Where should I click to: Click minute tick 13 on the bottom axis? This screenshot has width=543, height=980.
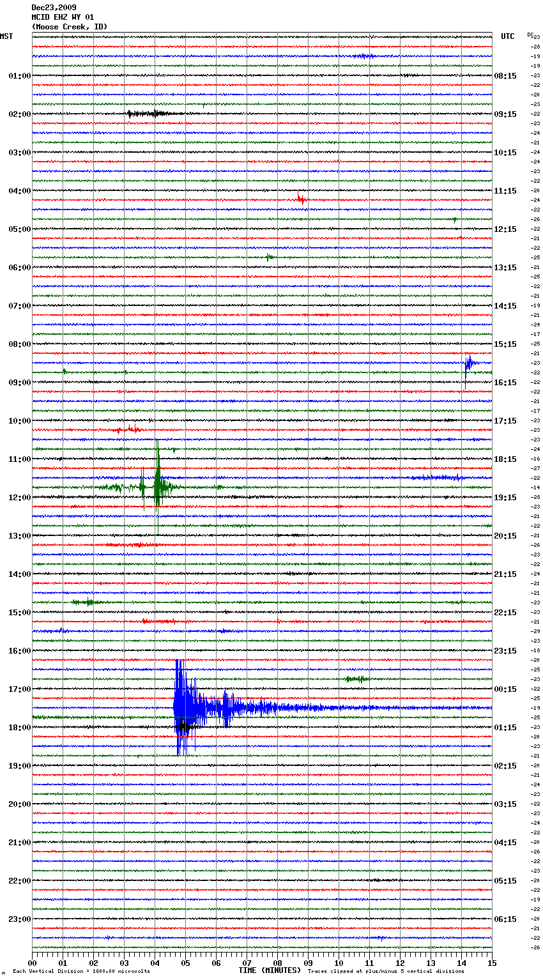coord(431,963)
